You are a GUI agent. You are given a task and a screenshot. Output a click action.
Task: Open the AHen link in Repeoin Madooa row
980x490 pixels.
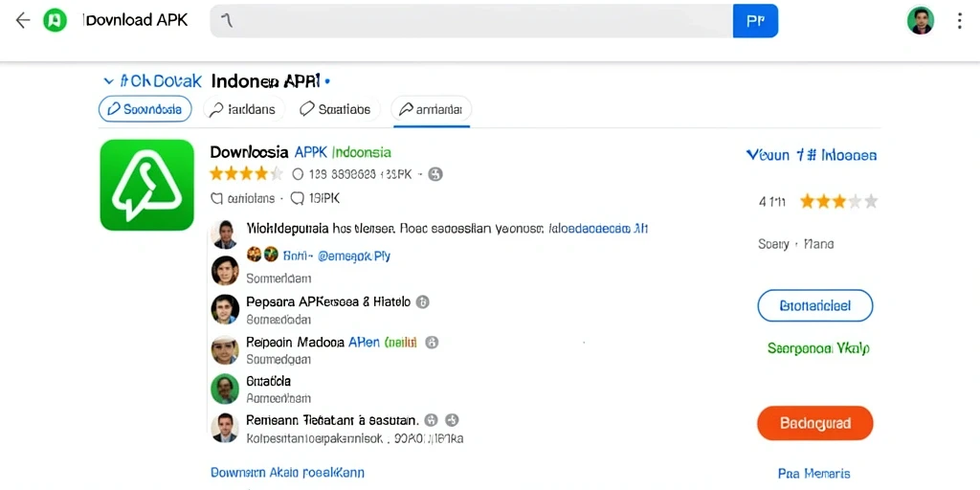tap(364, 342)
